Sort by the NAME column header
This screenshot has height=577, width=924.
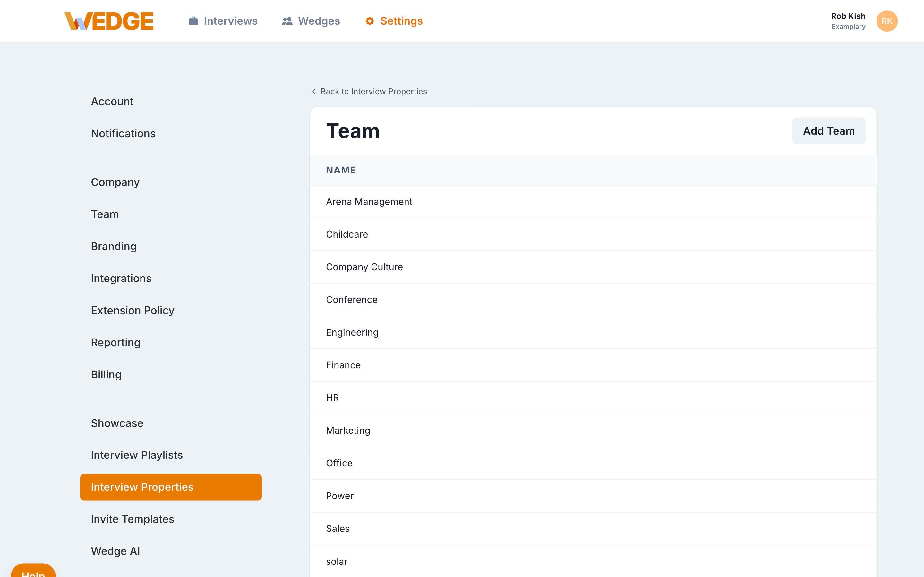click(x=341, y=170)
